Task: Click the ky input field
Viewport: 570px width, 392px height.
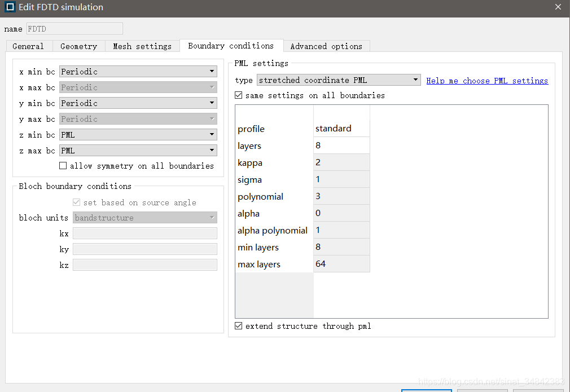Action: [145, 249]
